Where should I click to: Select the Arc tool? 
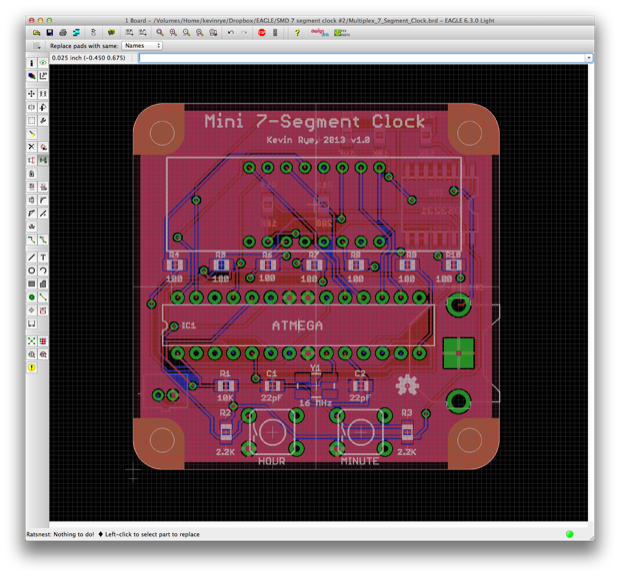[x=43, y=271]
